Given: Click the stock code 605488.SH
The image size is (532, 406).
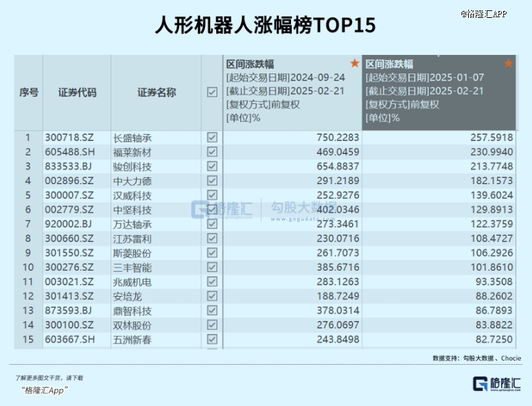Looking at the screenshot, I should click(70, 152).
